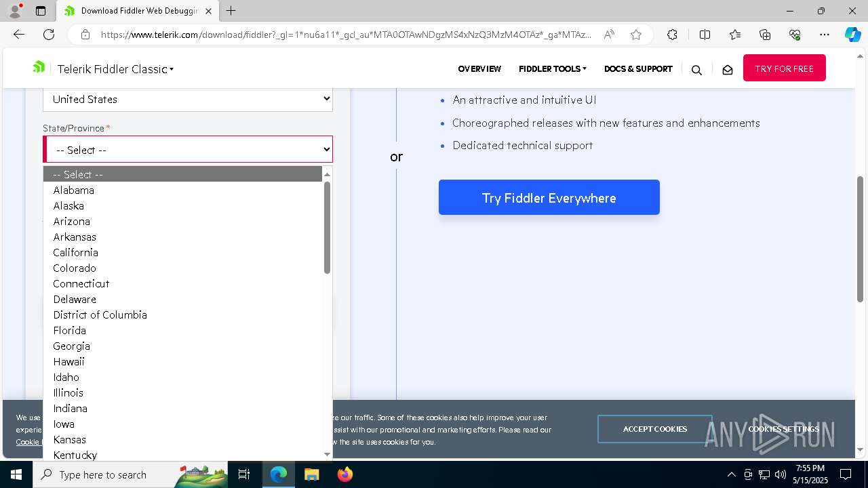
Task: Click the browser address bar URL
Action: pos(346,35)
